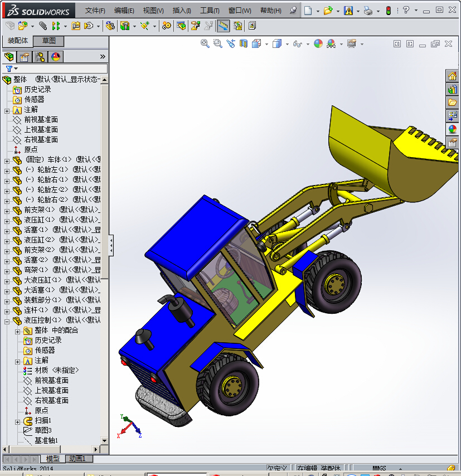Toggle the highlighted Instant3D toolbar button

pos(223,26)
